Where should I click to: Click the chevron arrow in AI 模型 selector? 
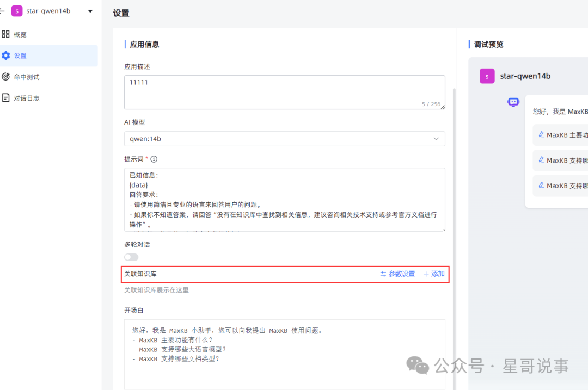click(x=436, y=139)
